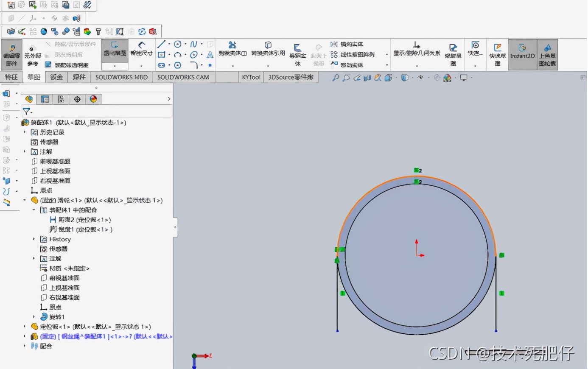This screenshot has width=588, height=369.
Task: Click the KYTool tab button
Action: (x=250, y=77)
